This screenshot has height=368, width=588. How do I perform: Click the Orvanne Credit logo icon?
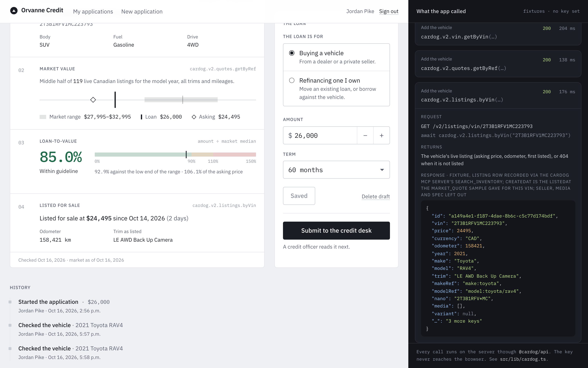point(14,11)
